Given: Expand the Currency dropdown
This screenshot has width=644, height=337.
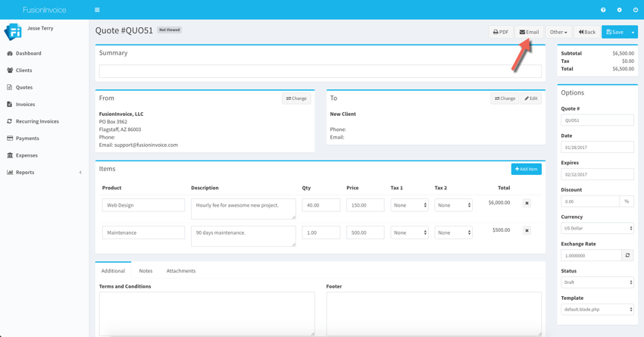Looking at the screenshot, I should [x=597, y=228].
